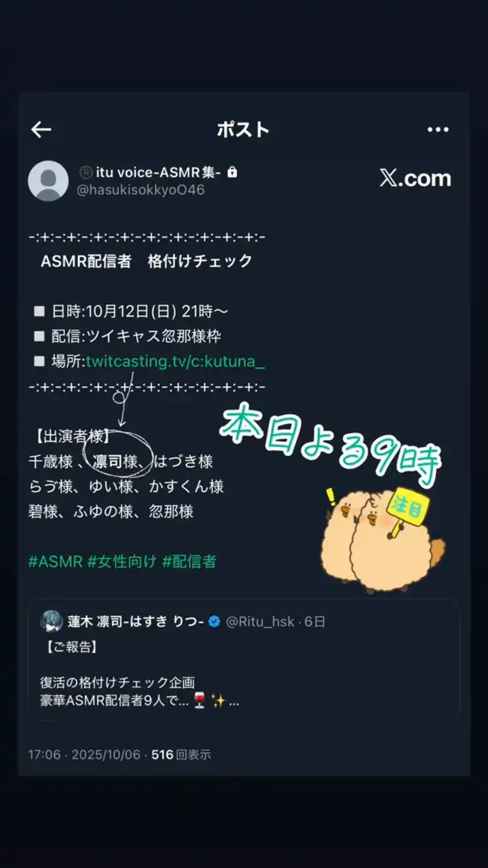Open the gray default profile avatar

[x=48, y=181]
